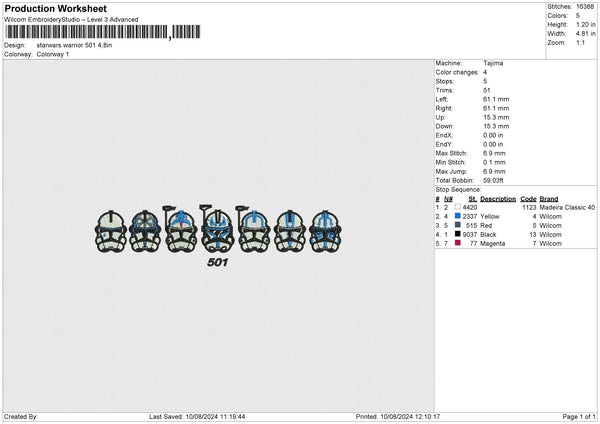Click the Zoom value 1:1
The height and width of the screenshot is (424, 600).
coord(580,42)
